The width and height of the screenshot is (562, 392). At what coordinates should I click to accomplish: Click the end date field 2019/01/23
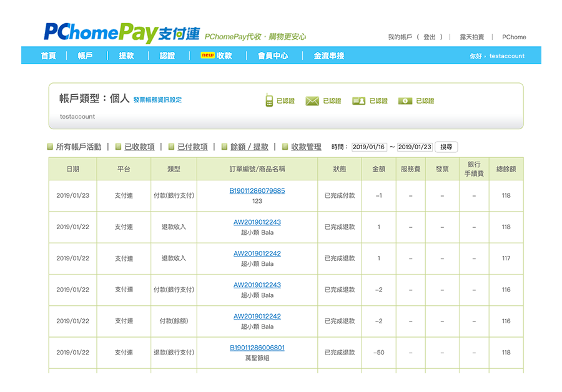pos(415,147)
